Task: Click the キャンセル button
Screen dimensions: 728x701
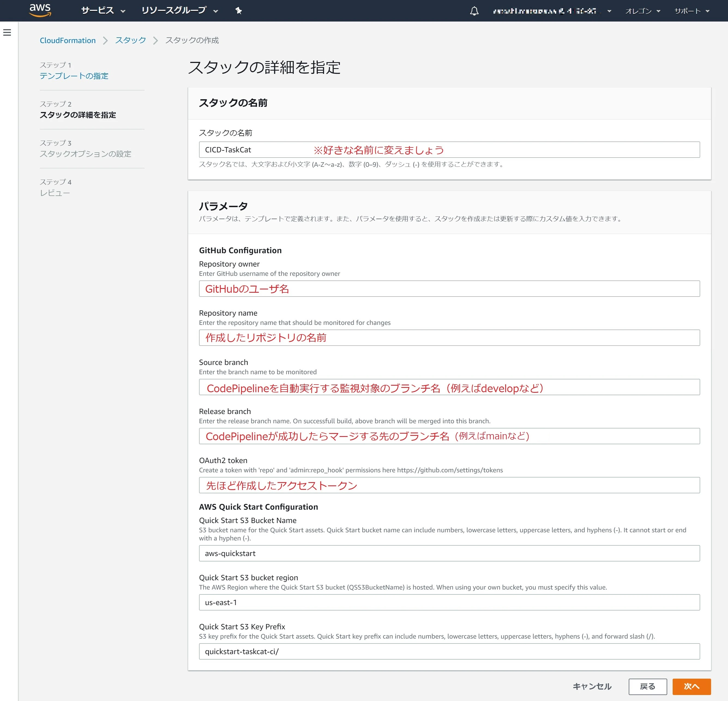Action: pos(592,687)
